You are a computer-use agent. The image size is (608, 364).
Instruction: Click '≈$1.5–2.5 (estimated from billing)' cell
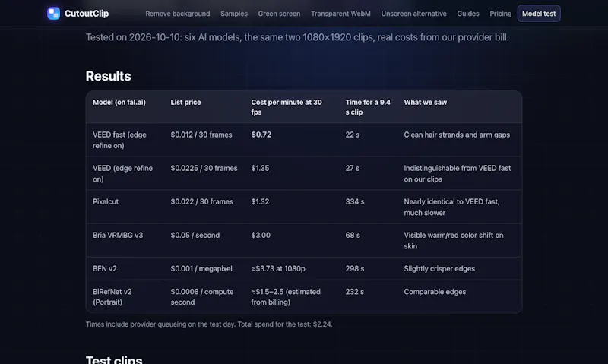pyautogui.click(x=286, y=296)
